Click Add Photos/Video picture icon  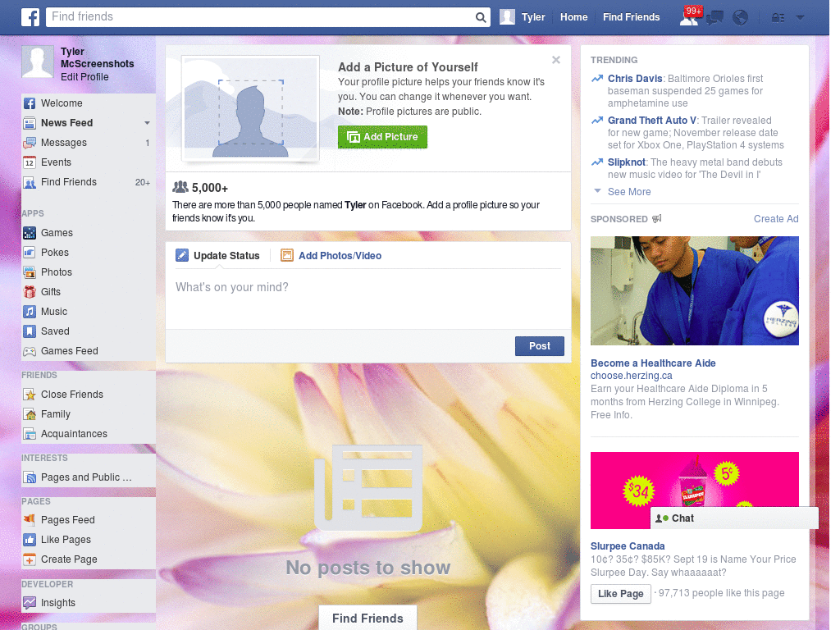pos(287,256)
